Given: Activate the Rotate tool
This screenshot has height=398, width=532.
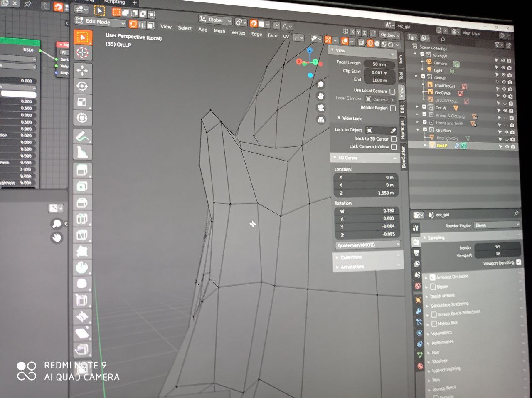Looking at the screenshot, I should pyautogui.click(x=82, y=86).
